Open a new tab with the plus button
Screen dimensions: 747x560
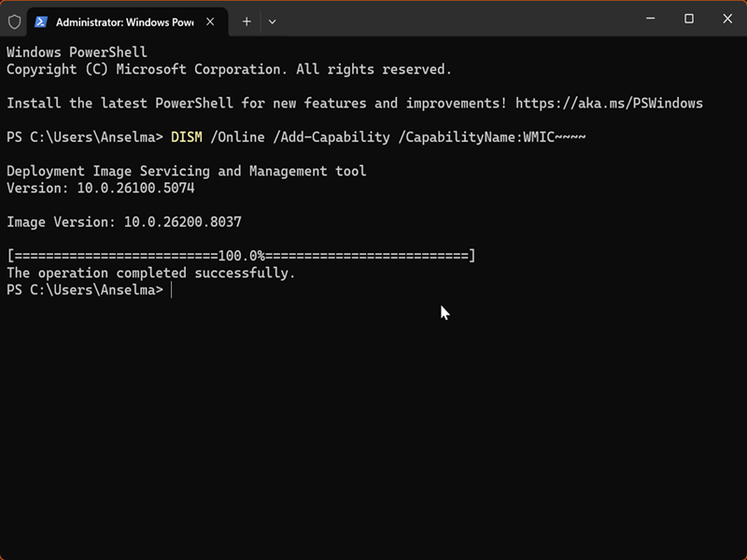(x=247, y=21)
